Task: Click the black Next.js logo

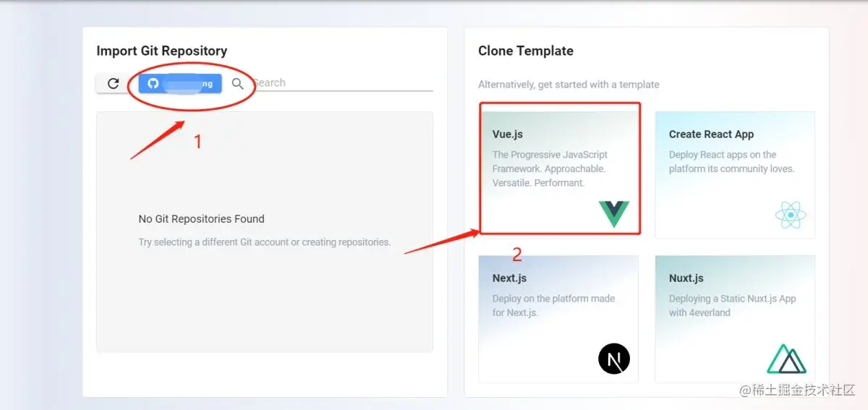Action: pyautogui.click(x=613, y=358)
